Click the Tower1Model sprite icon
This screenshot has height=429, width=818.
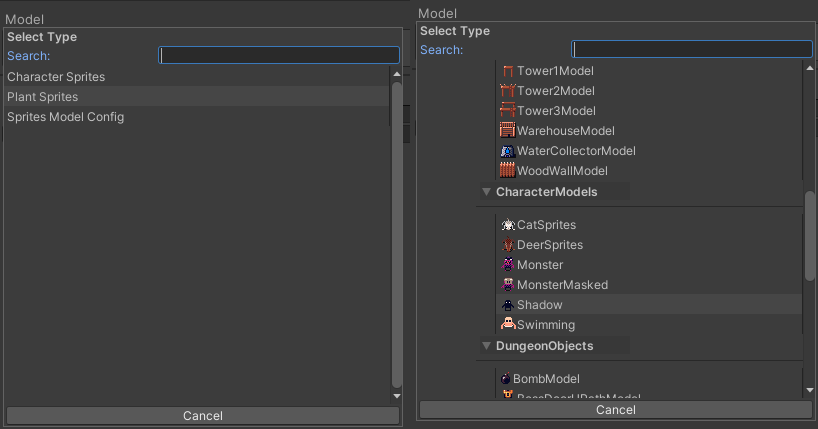tap(508, 71)
